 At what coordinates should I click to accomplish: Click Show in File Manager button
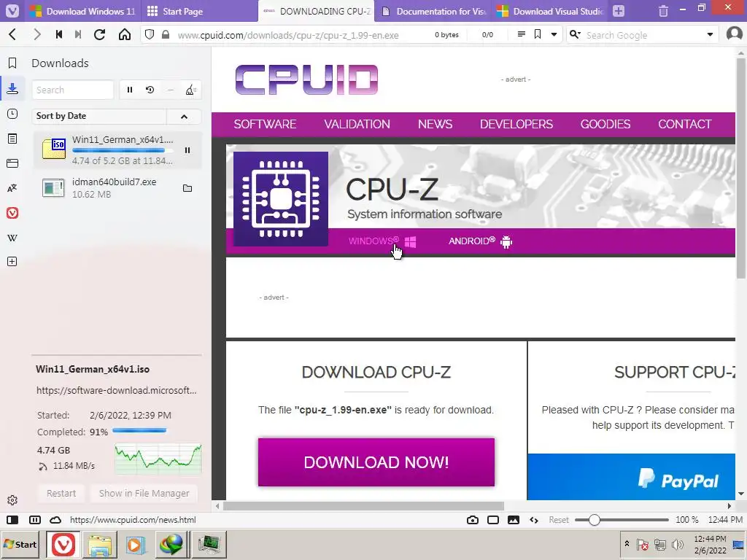pyautogui.click(x=144, y=494)
